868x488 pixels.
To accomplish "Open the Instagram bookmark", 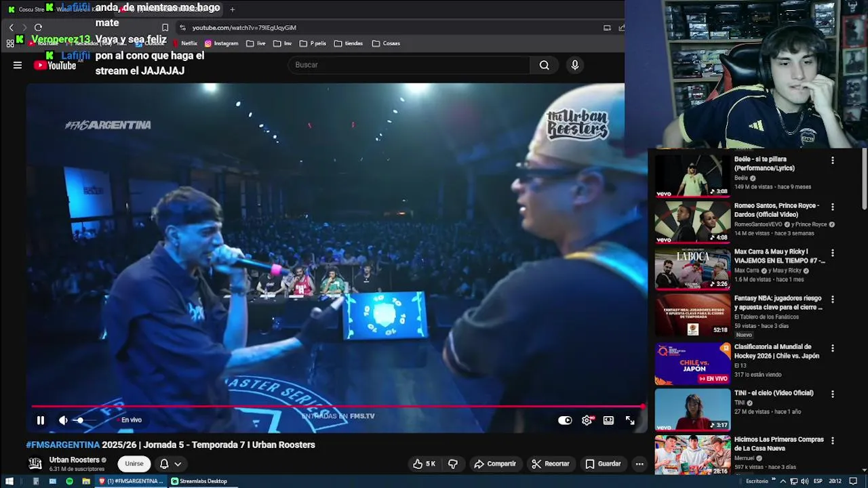I will (221, 43).
